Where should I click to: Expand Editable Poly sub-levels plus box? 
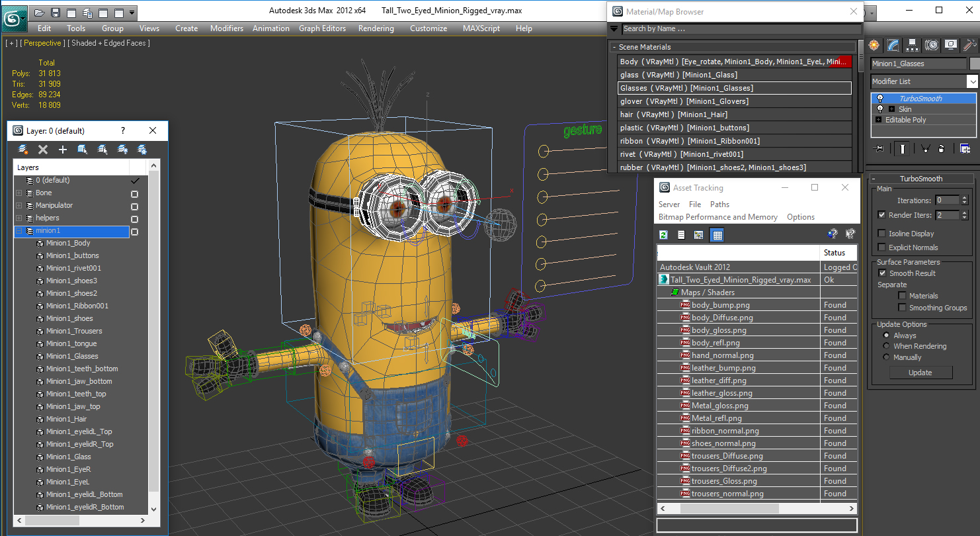(x=878, y=120)
